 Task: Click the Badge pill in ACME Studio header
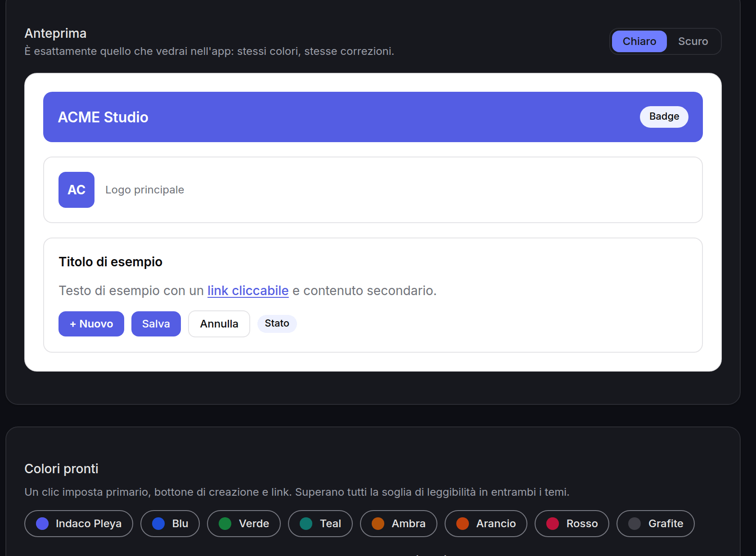coord(664,117)
